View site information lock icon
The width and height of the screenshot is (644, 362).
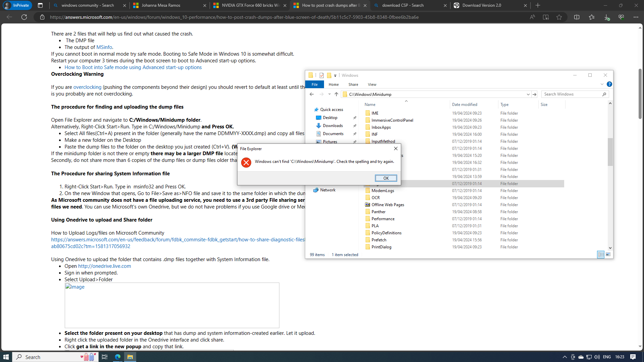point(42,17)
